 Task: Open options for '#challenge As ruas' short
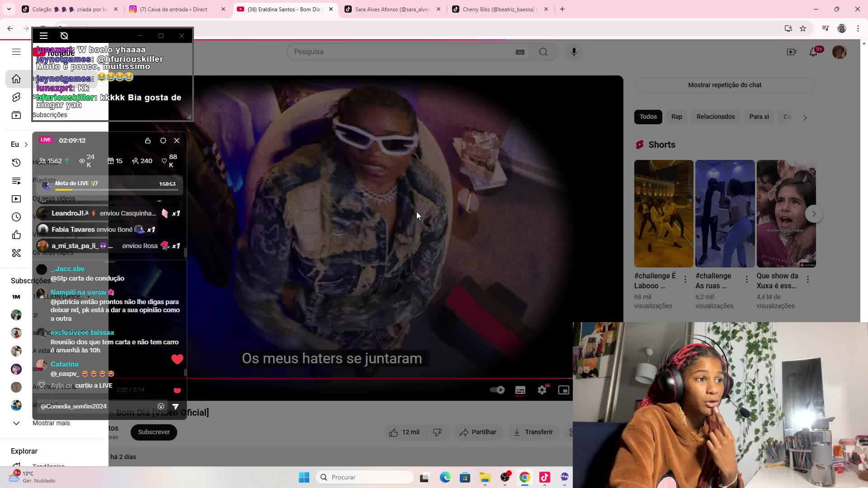747,280
